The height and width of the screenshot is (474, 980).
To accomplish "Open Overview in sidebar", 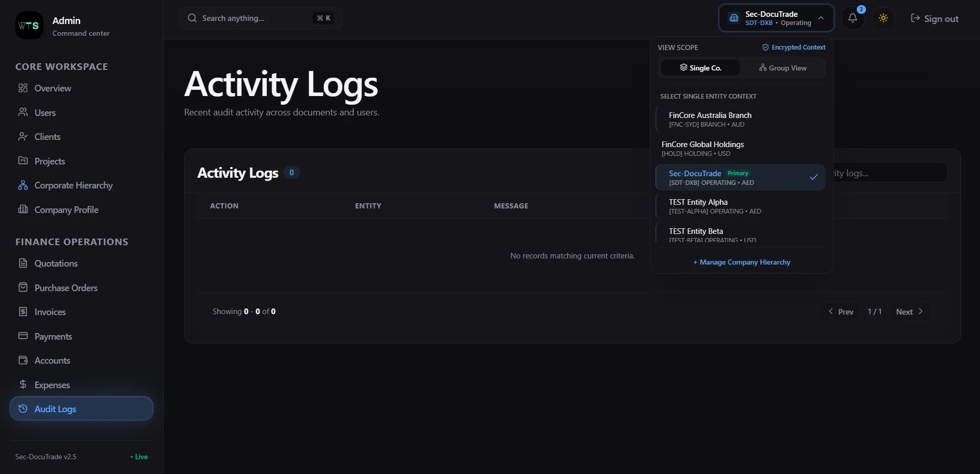I will [x=81, y=88].
